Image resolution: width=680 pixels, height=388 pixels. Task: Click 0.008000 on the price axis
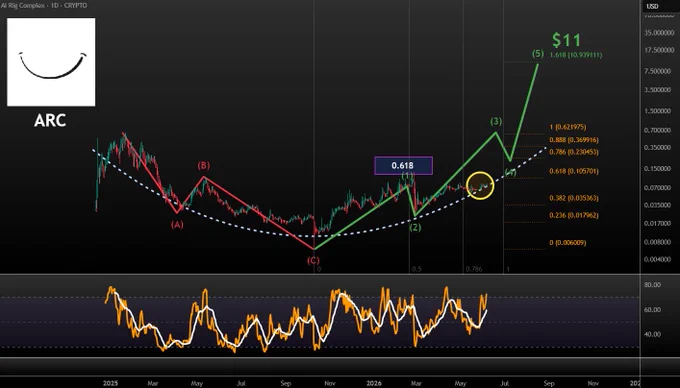click(657, 242)
